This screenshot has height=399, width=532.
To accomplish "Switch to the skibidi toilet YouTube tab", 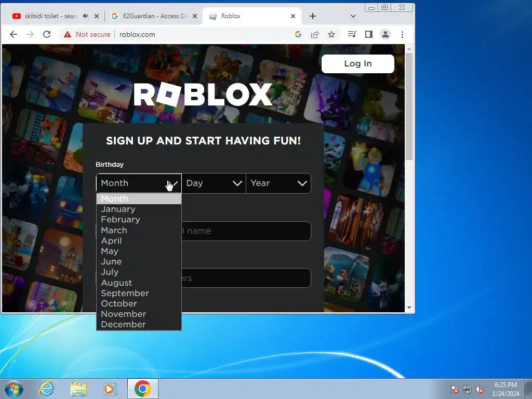I will pyautogui.click(x=51, y=16).
